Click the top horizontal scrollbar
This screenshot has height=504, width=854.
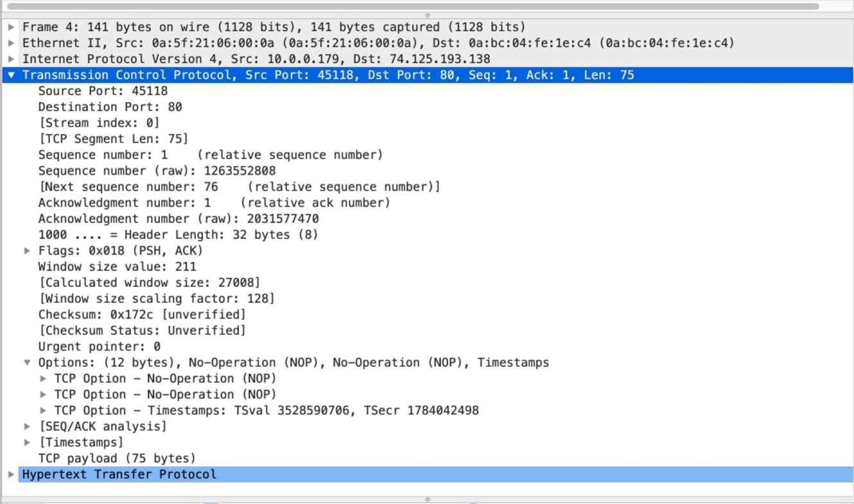coord(413,6)
